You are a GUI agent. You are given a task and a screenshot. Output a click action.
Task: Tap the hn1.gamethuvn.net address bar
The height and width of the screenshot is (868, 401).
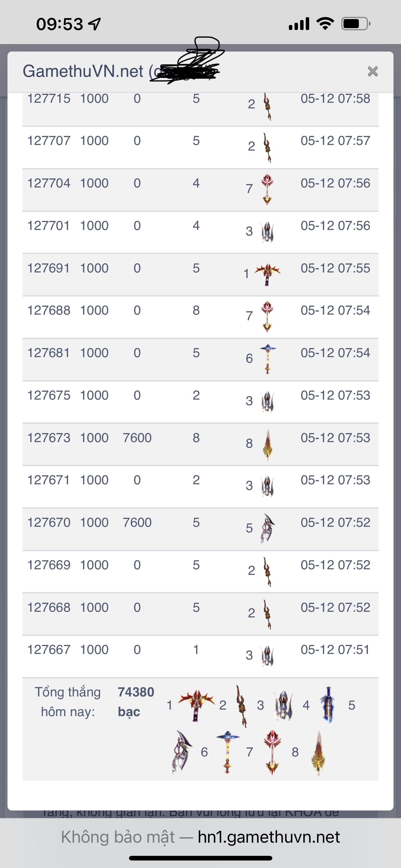pyautogui.click(x=268, y=837)
